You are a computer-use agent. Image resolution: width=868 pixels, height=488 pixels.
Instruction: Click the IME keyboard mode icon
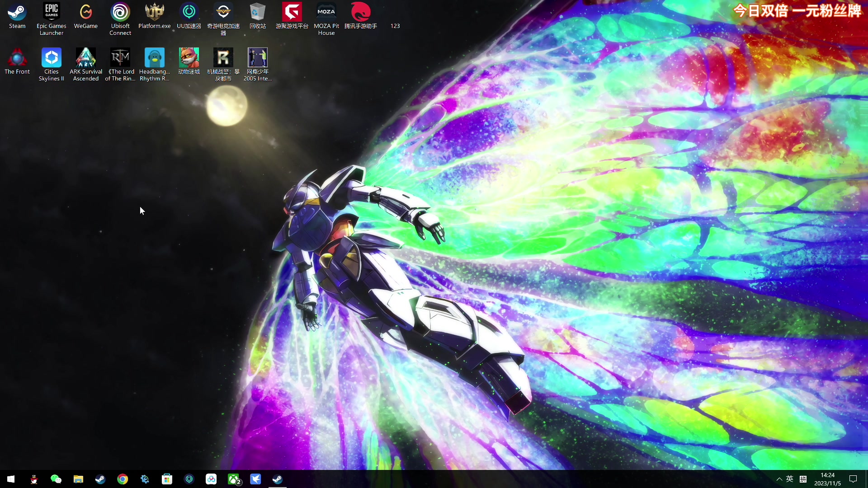point(803,479)
